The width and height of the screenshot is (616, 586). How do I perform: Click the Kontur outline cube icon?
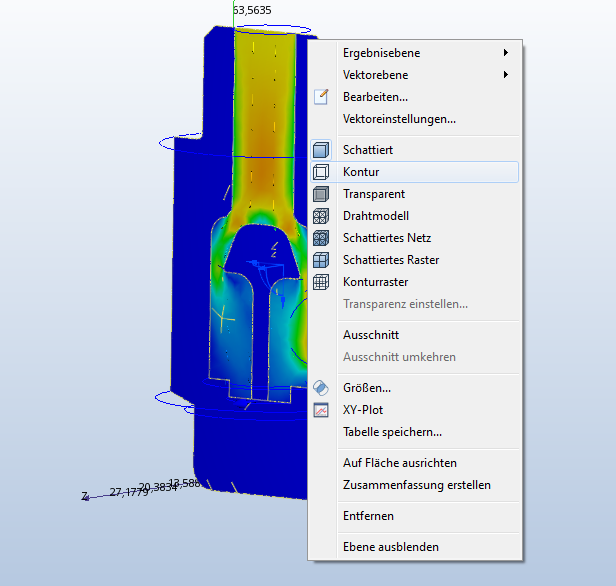(x=321, y=172)
